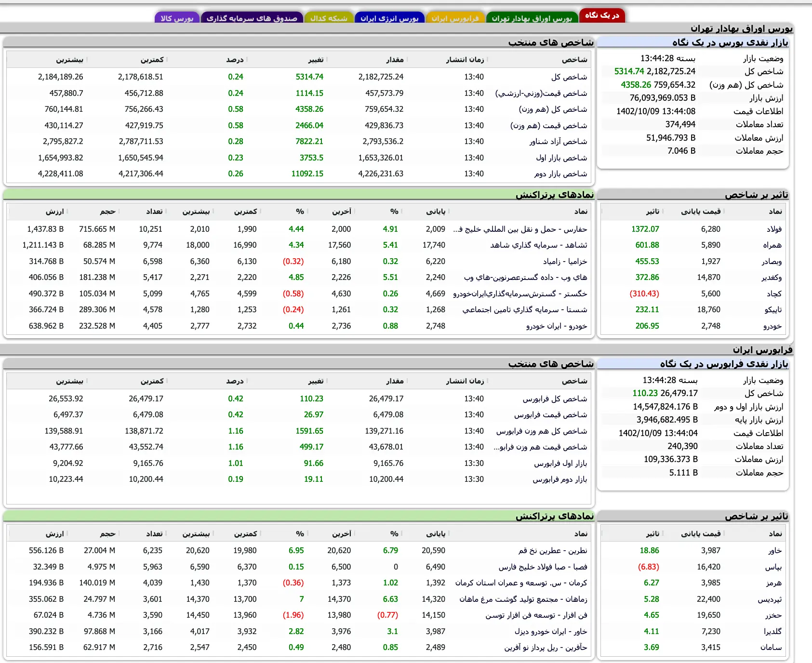The height and width of the screenshot is (663, 812).
Task: Click the impact value 1372.07 for فولاد
Action: 645,229
